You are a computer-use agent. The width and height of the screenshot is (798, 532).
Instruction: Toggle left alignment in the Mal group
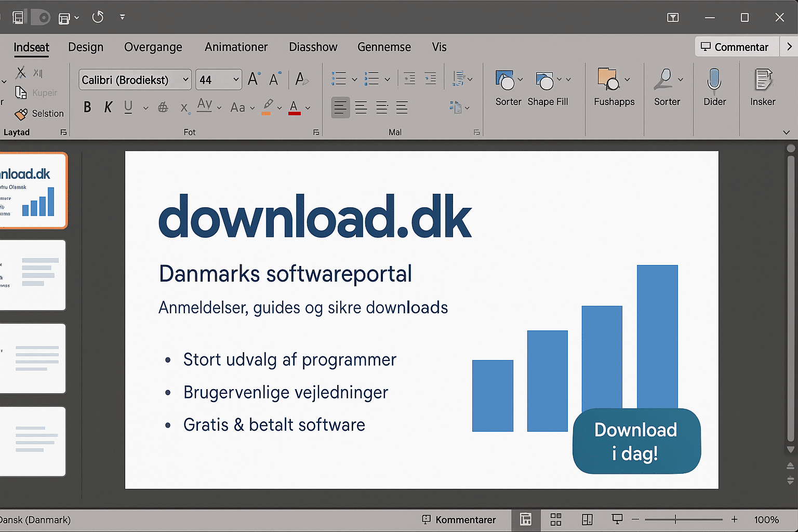click(340, 108)
